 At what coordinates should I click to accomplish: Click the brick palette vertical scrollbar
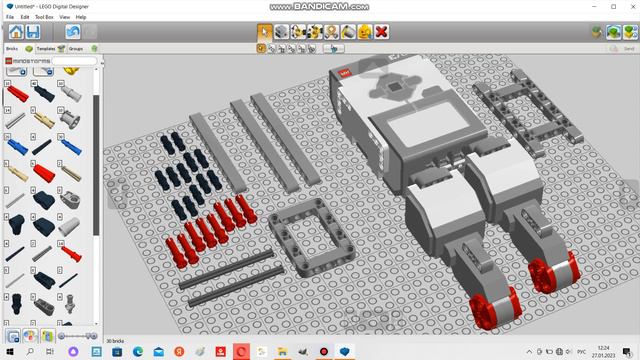pos(96,165)
